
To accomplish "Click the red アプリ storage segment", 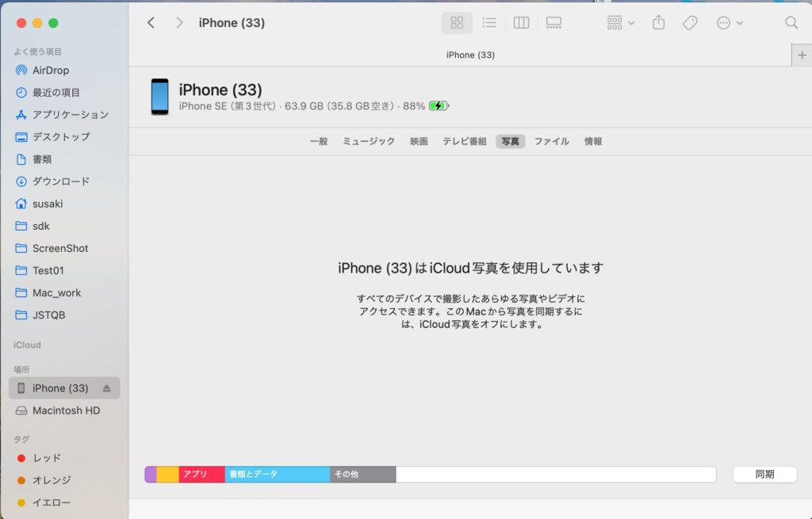I will click(202, 474).
